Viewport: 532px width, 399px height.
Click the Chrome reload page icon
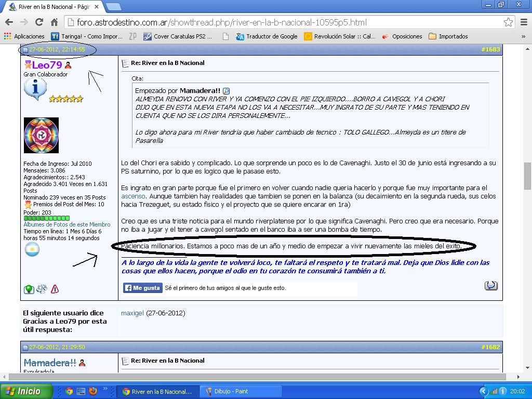(x=39, y=22)
